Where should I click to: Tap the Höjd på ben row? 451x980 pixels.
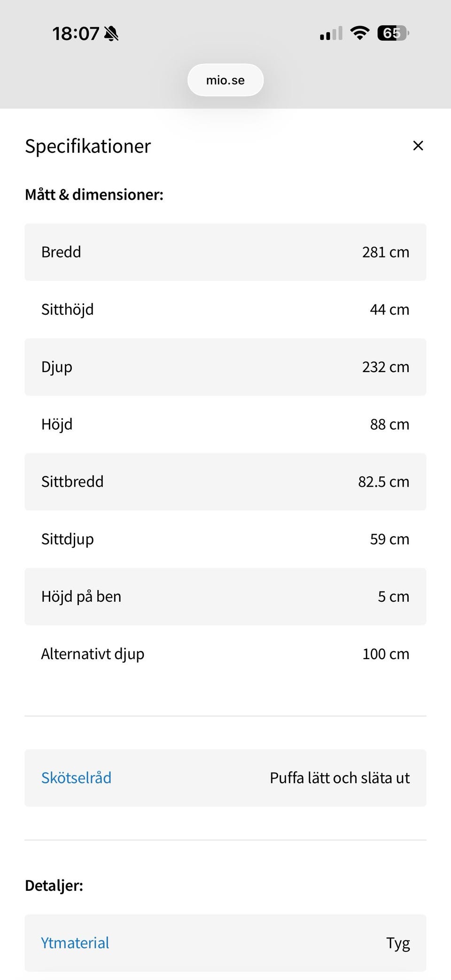point(225,596)
